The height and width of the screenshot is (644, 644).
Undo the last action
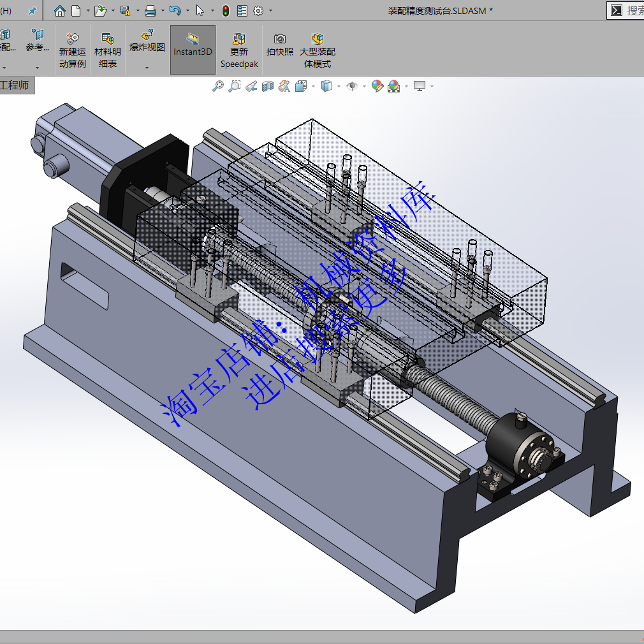175,11
